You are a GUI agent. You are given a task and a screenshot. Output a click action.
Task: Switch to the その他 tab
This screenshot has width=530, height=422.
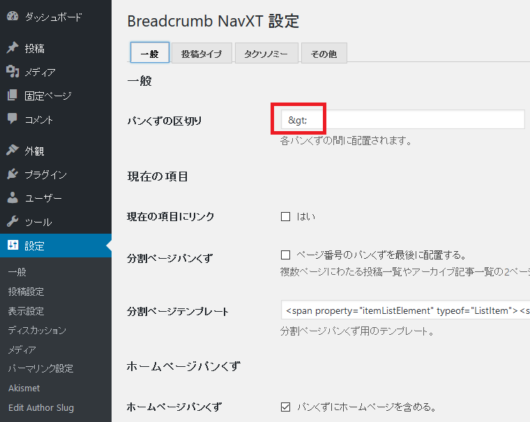pos(324,53)
